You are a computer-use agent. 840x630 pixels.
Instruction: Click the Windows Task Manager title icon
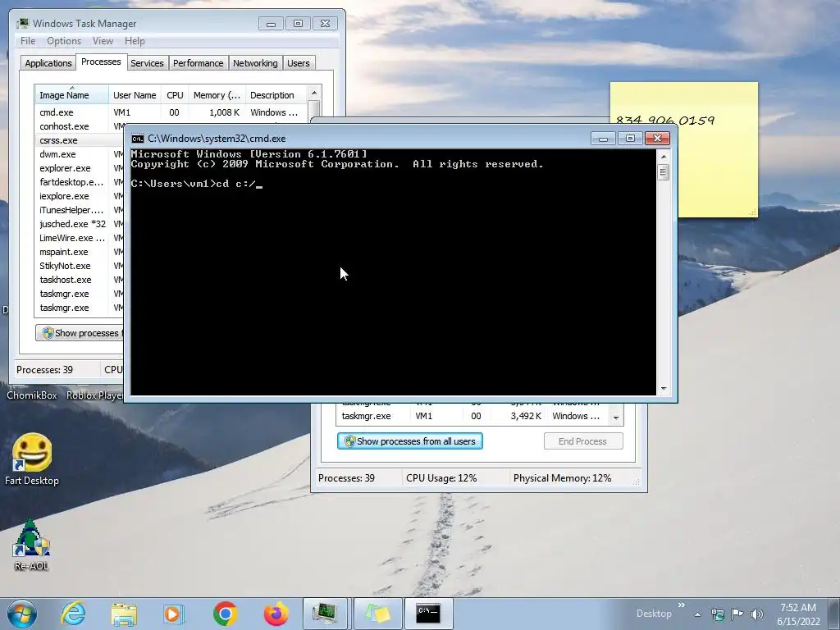click(x=23, y=24)
